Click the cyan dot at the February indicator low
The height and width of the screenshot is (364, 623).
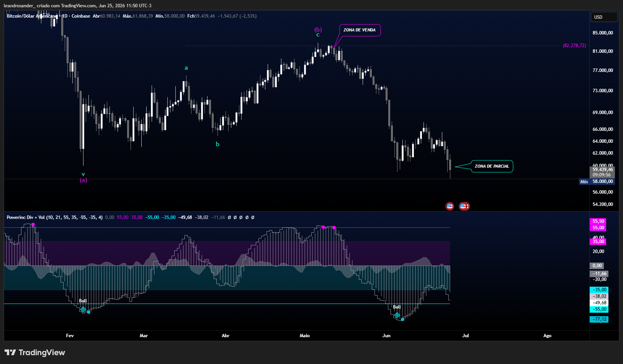coord(88,312)
